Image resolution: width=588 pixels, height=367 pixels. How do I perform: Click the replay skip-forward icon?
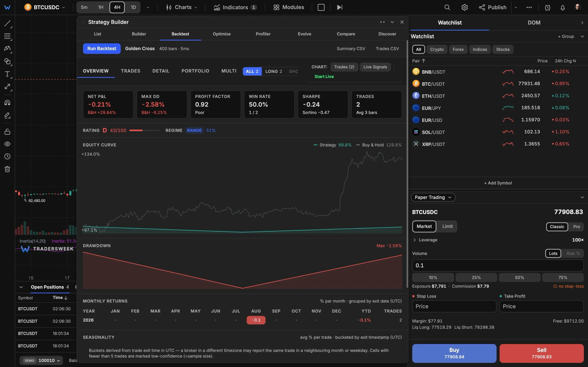[339, 7]
